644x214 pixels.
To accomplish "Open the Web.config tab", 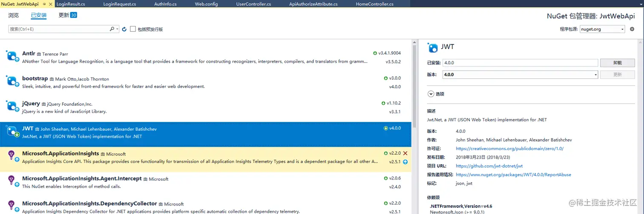I will click(206, 4).
